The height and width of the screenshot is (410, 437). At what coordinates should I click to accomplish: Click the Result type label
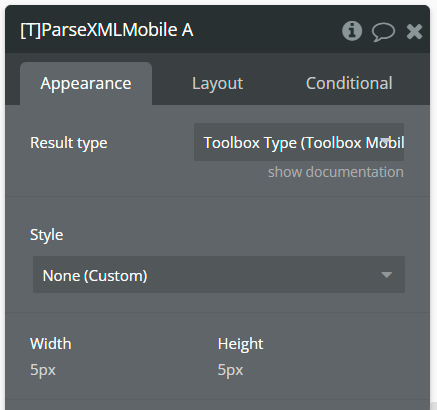click(69, 143)
